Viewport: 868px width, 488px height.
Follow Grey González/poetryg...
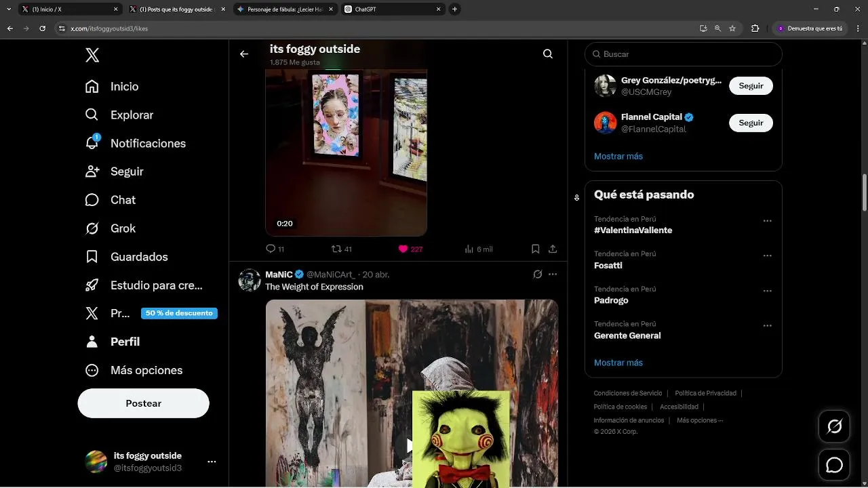click(x=751, y=86)
